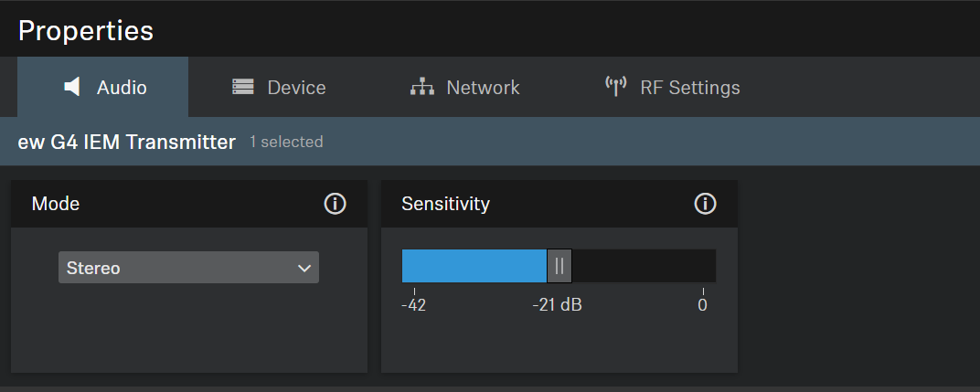Select the ew G4 IEM Transmitter header

[x=126, y=142]
